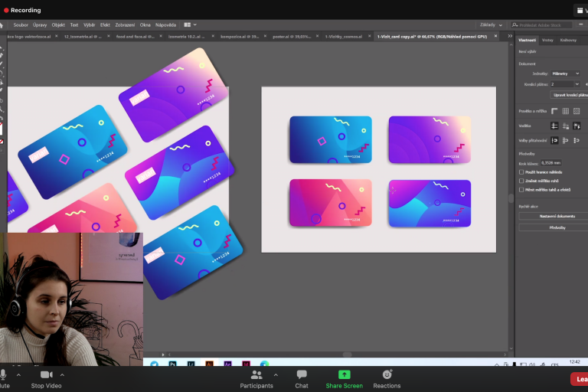Show the ruler icon in Pravítko a mřížka

pyautogui.click(x=554, y=111)
